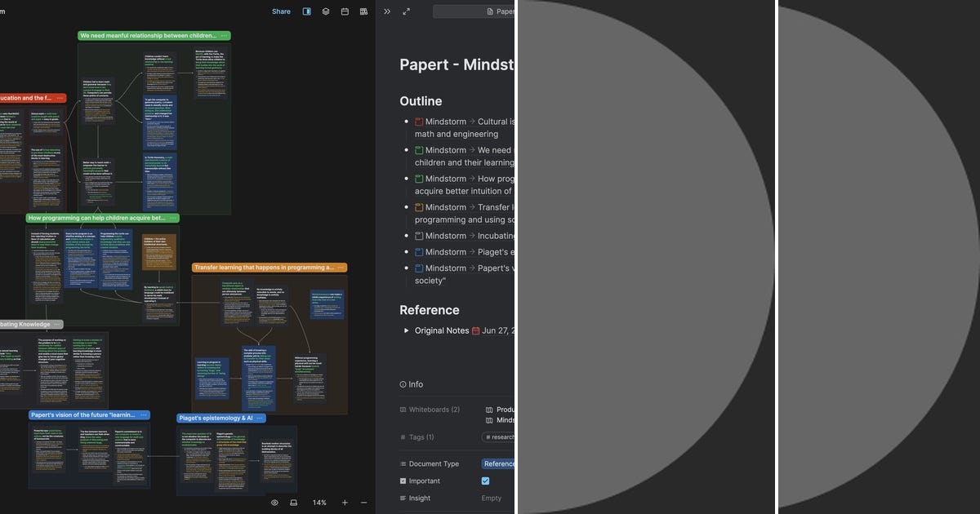Image resolution: width=980 pixels, height=514 pixels.
Task: Open the options menu on the 'Transfer learning' group header
Action: (340, 267)
